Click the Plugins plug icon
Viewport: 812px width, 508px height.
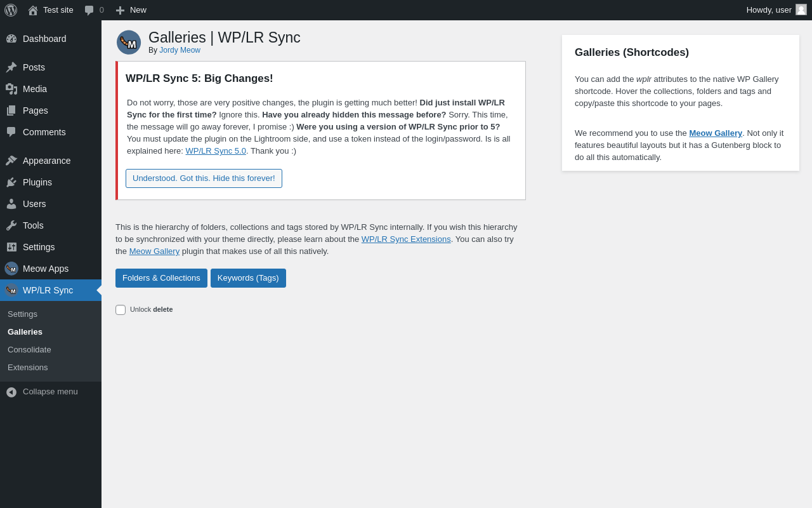tap(11, 182)
